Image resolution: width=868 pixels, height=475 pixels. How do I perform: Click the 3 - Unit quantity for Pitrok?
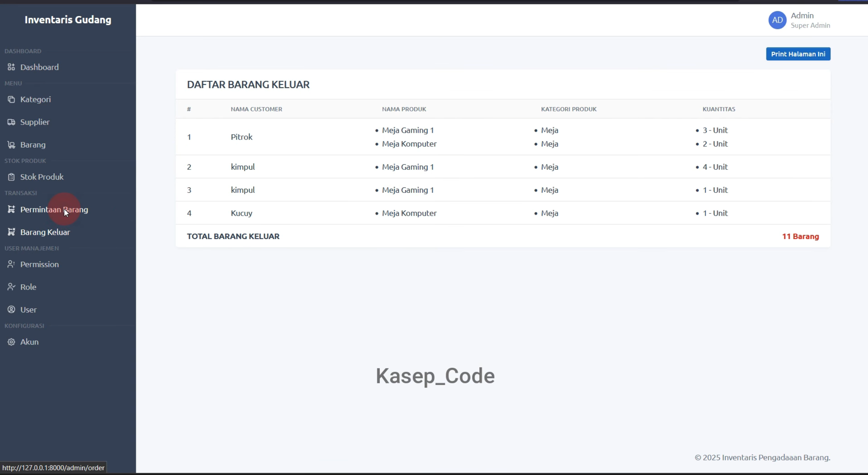715,130
